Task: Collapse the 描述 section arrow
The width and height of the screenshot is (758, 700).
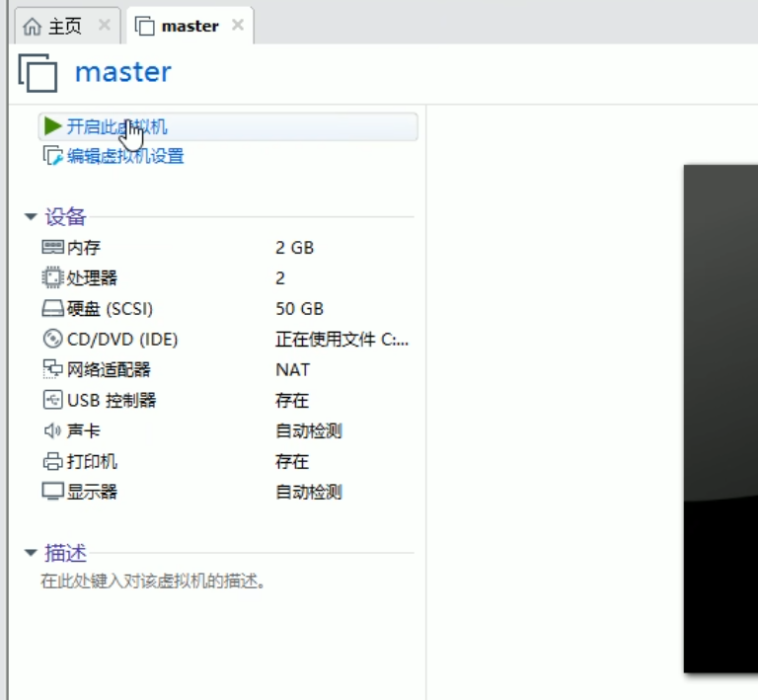Action: click(x=31, y=553)
